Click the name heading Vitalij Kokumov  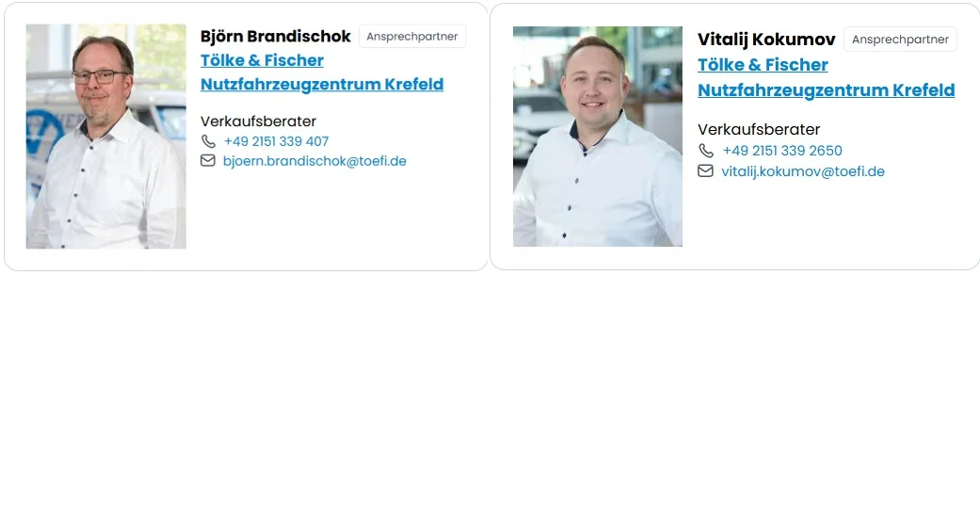766,40
